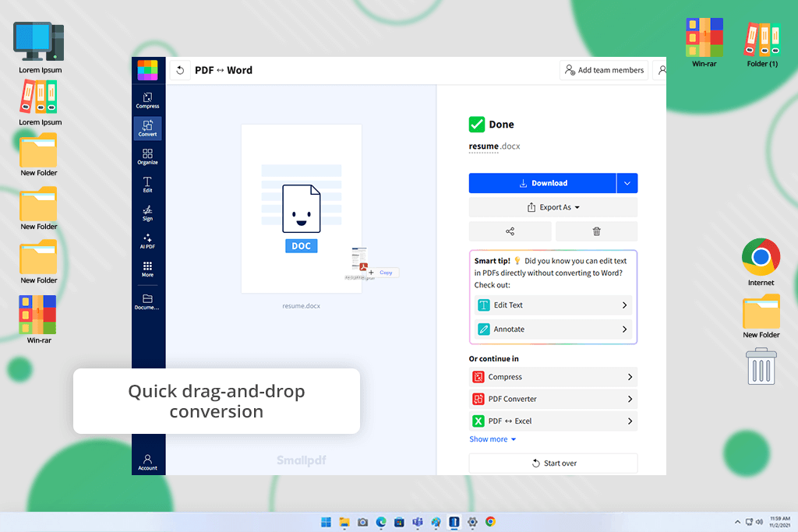Open the Download options dropdown arrow
798x532 pixels.
click(x=627, y=183)
